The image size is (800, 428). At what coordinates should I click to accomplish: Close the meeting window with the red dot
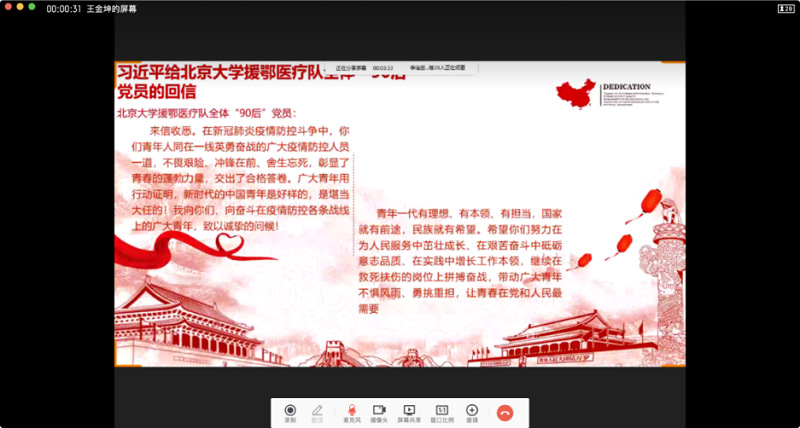tap(6, 7)
